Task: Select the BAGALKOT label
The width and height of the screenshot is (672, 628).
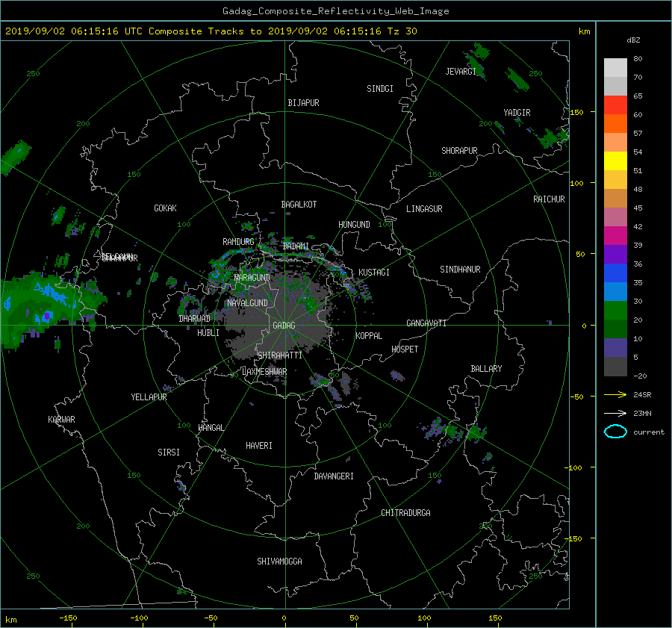Action: [299, 205]
